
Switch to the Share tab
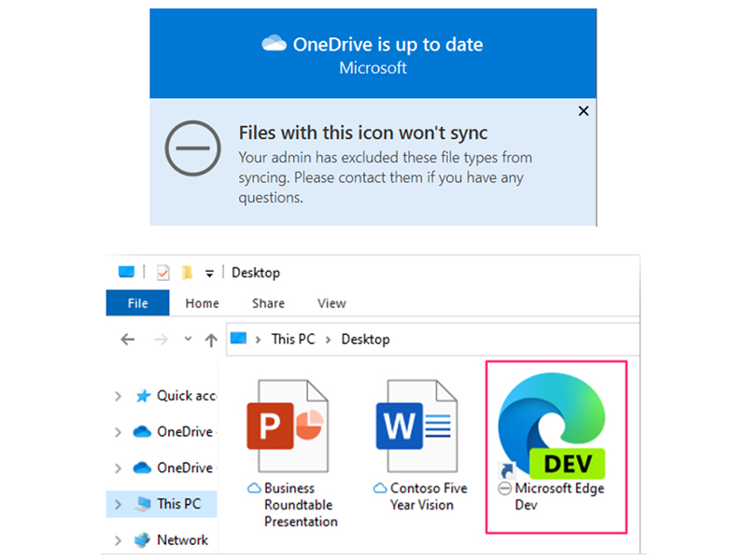268,303
